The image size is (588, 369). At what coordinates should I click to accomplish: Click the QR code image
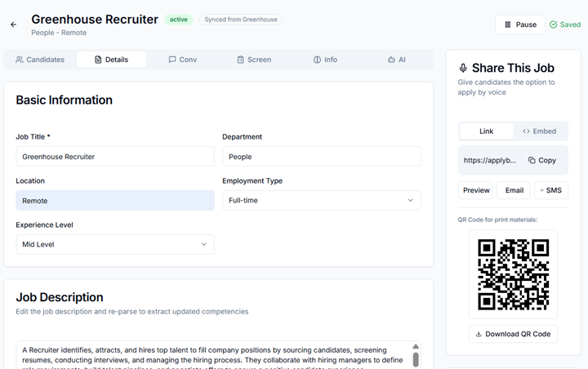point(513,274)
